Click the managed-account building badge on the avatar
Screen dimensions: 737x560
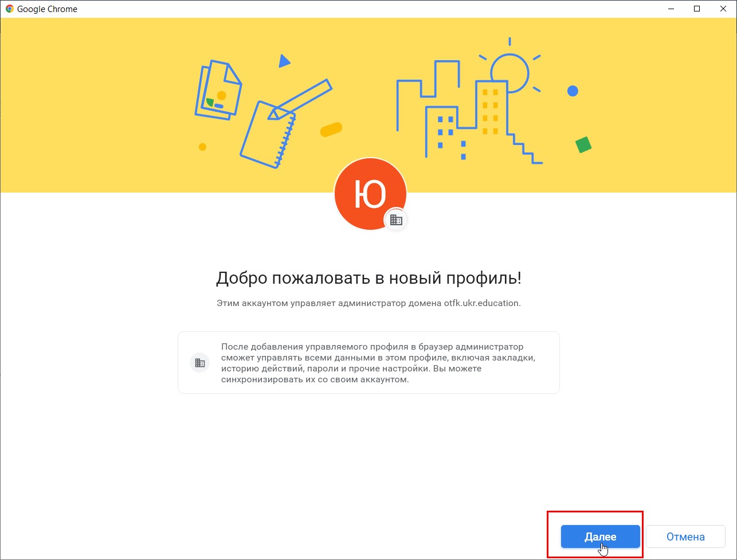coord(395,219)
